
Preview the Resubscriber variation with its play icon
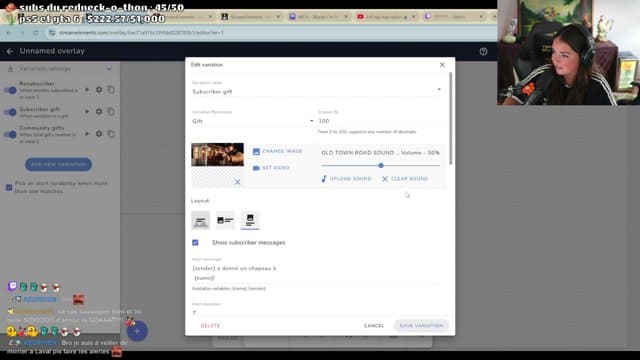[87, 90]
